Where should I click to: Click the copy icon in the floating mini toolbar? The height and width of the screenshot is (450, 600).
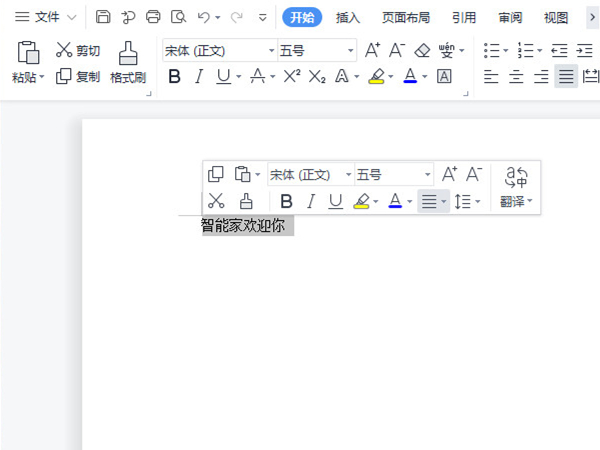[x=216, y=174]
